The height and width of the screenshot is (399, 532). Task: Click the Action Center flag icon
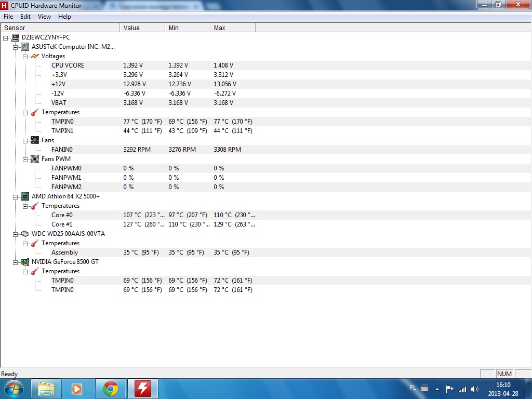[x=449, y=389]
